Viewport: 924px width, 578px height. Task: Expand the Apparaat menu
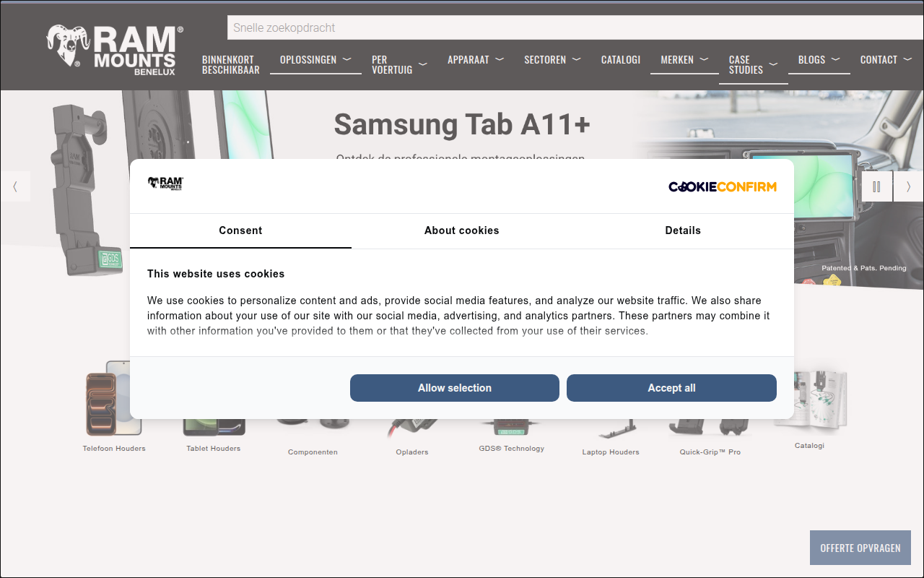pos(475,60)
